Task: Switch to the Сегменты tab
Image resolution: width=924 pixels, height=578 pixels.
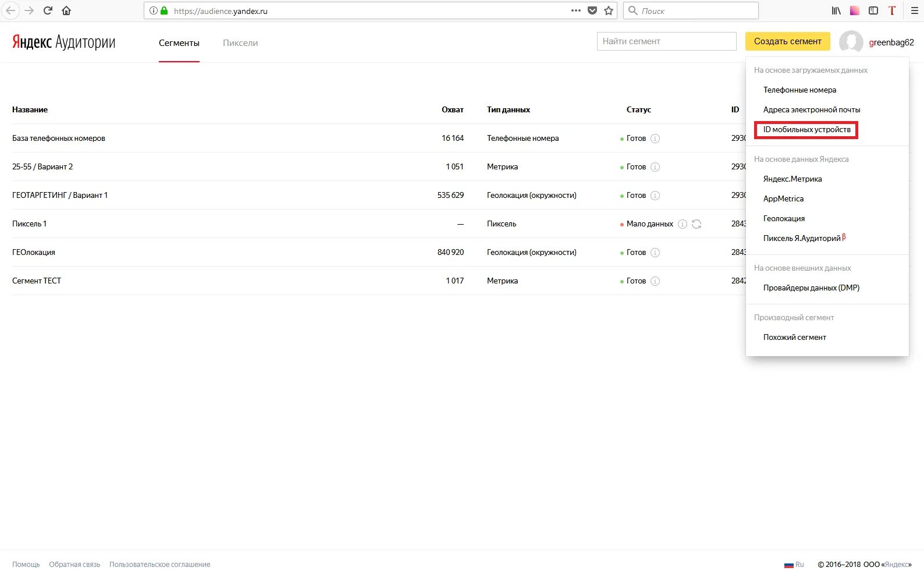Action: click(x=179, y=42)
